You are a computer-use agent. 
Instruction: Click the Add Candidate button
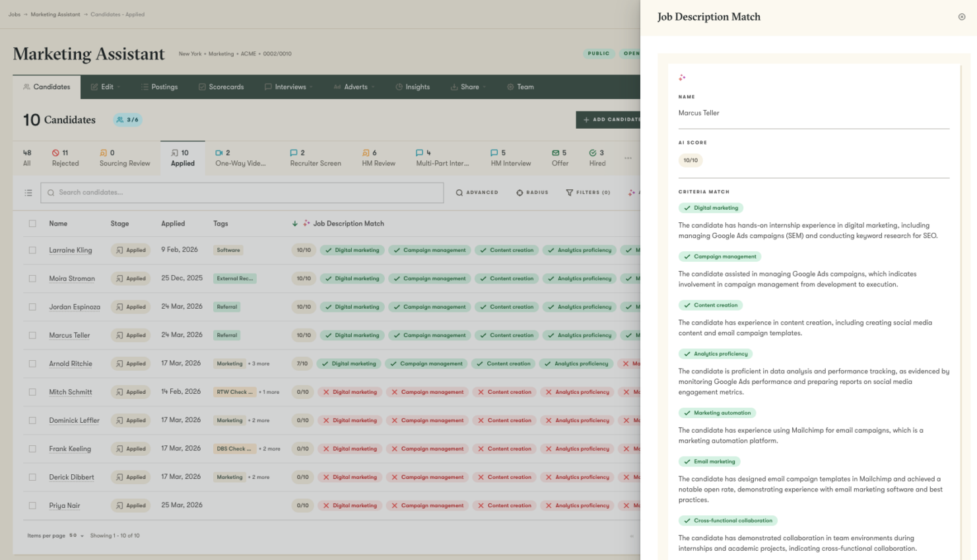point(611,119)
